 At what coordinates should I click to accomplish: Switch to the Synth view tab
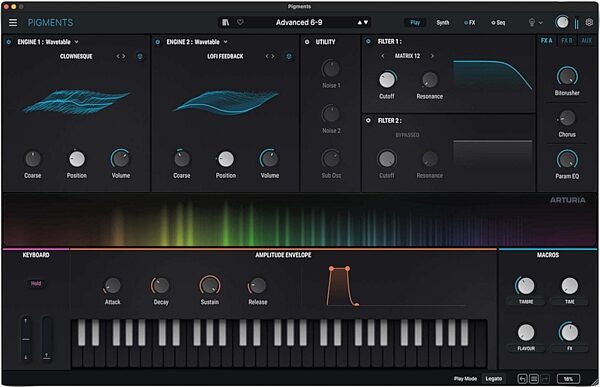443,23
